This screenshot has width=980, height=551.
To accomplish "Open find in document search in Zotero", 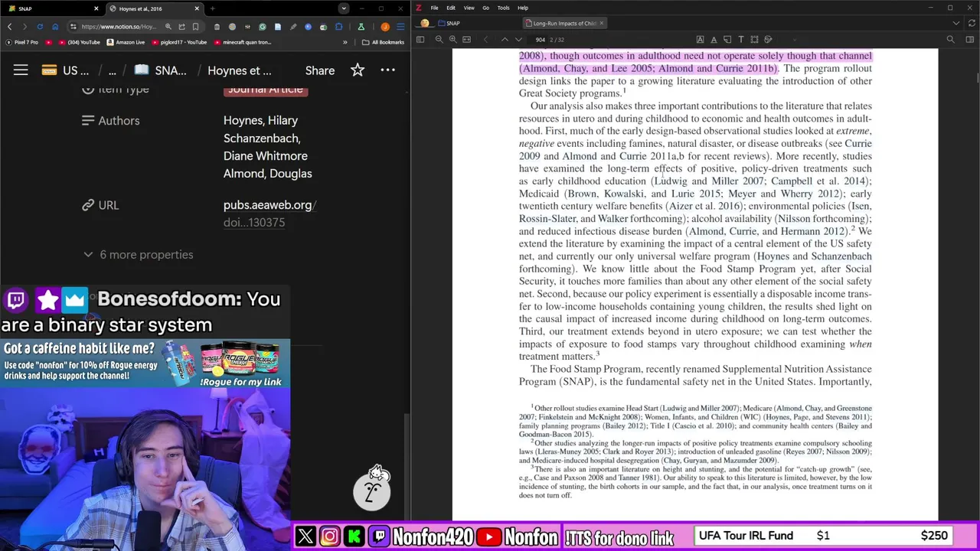I will (x=951, y=39).
